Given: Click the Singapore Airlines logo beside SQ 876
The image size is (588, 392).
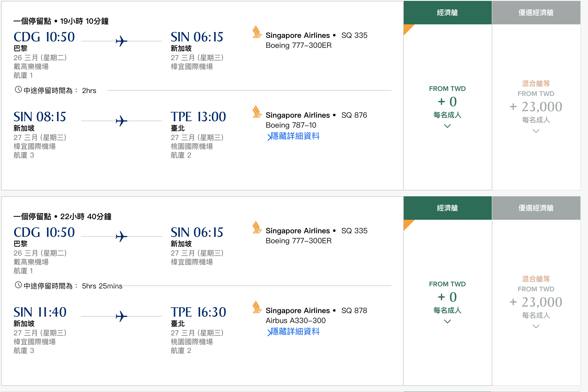Looking at the screenshot, I should [256, 114].
